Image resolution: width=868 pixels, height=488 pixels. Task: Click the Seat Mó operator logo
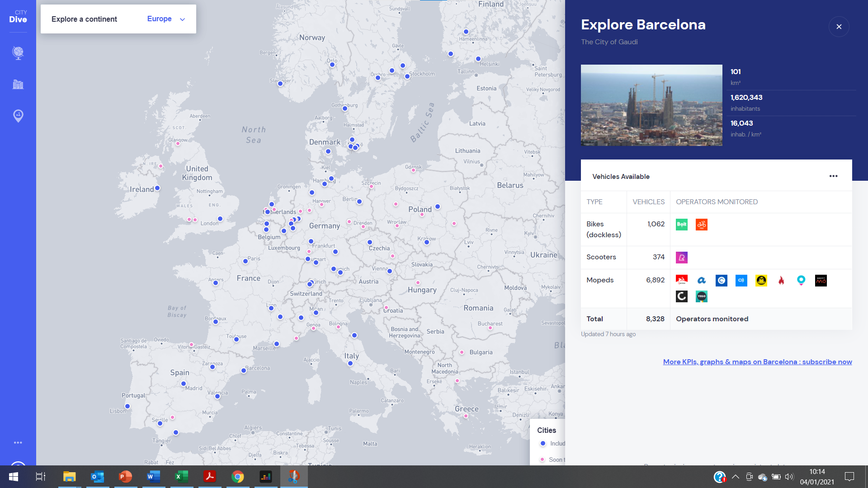click(x=821, y=280)
